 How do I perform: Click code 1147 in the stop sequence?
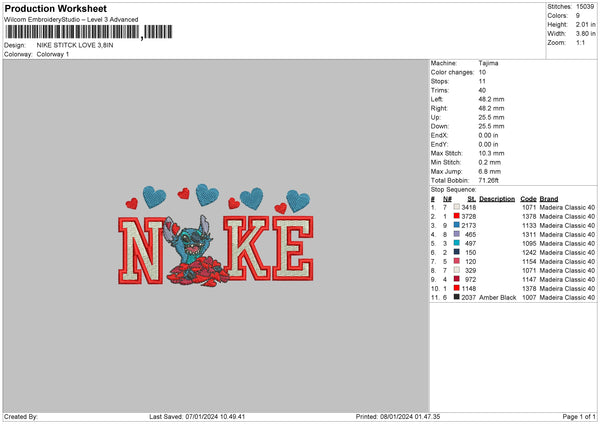[529, 279]
